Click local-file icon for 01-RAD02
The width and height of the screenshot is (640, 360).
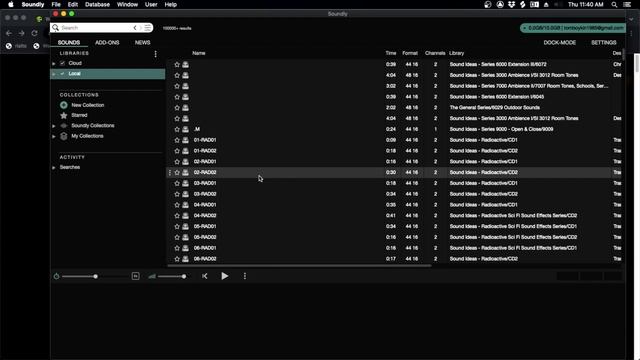click(x=185, y=151)
